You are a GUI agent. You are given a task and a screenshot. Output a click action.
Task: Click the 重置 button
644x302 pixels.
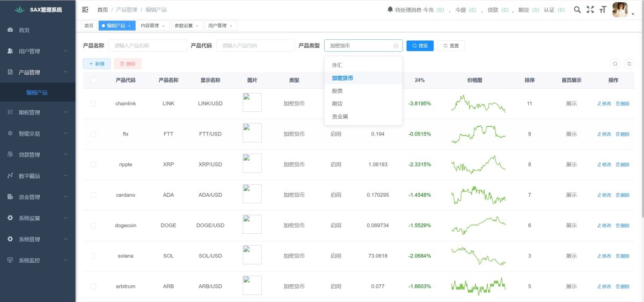pyautogui.click(x=451, y=46)
